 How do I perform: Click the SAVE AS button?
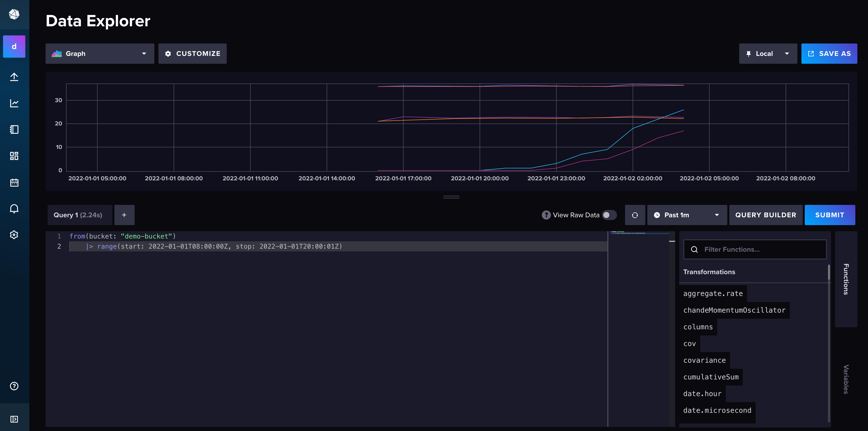click(x=830, y=53)
